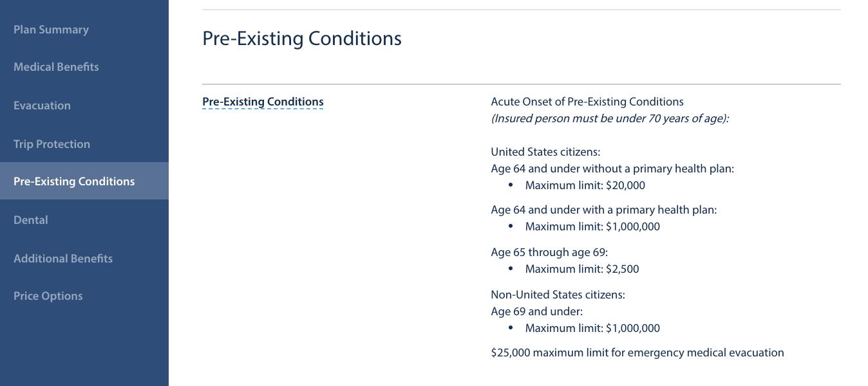This screenshot has width=868, height=386.
Task: Go to Medical Benefits in sidebar
Action: (56, 67)
